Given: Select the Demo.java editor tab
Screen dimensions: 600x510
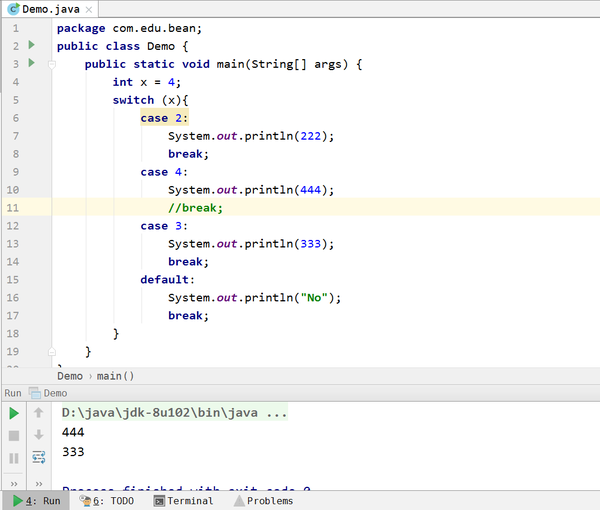Looking at the screenshot, I should point(50,9).
